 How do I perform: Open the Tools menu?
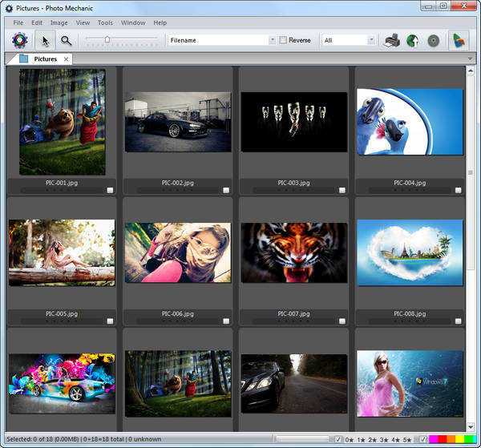105,22
